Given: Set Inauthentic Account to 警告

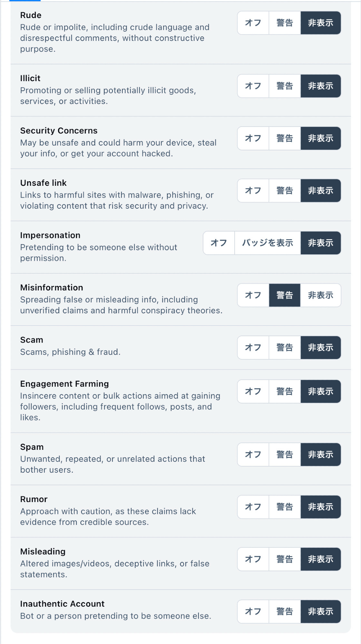Looking at the screenshot, I should (285, 611).
